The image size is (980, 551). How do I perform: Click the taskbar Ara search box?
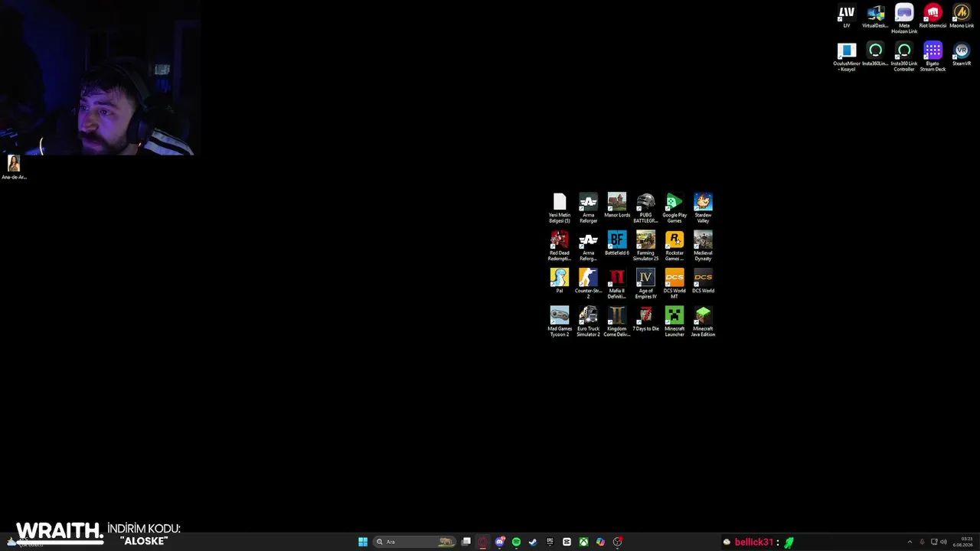pyautogui.click(x=414, y=542)
